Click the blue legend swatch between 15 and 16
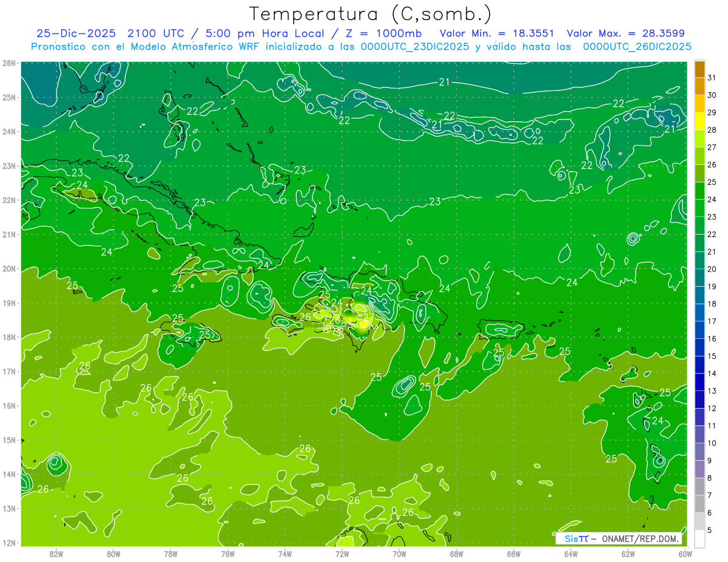 pyautogui.click(x=699, y=347)
